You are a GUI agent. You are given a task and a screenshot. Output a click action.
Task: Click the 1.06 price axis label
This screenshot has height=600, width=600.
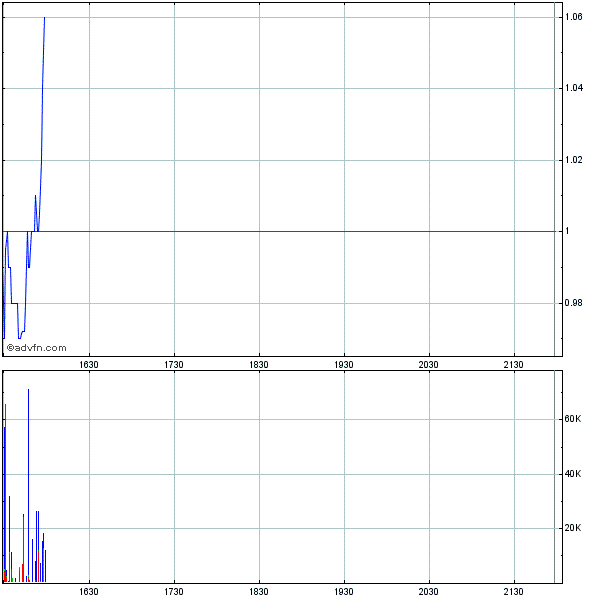point(574,17)
